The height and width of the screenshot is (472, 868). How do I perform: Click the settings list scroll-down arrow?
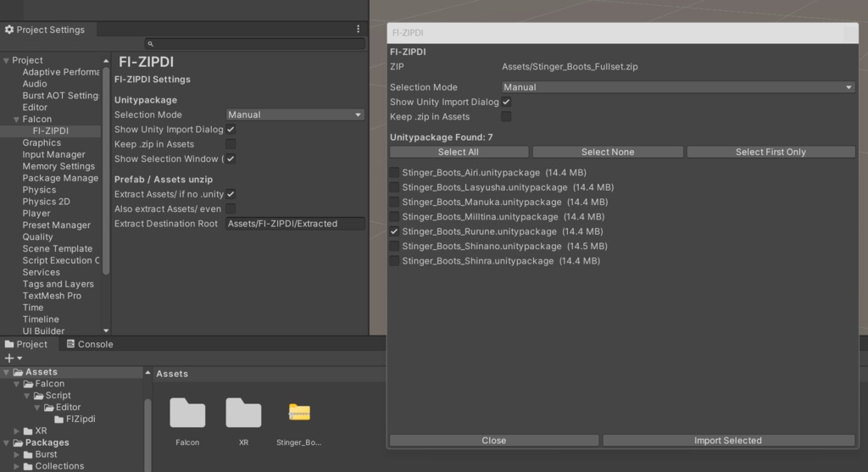point(106,330)
